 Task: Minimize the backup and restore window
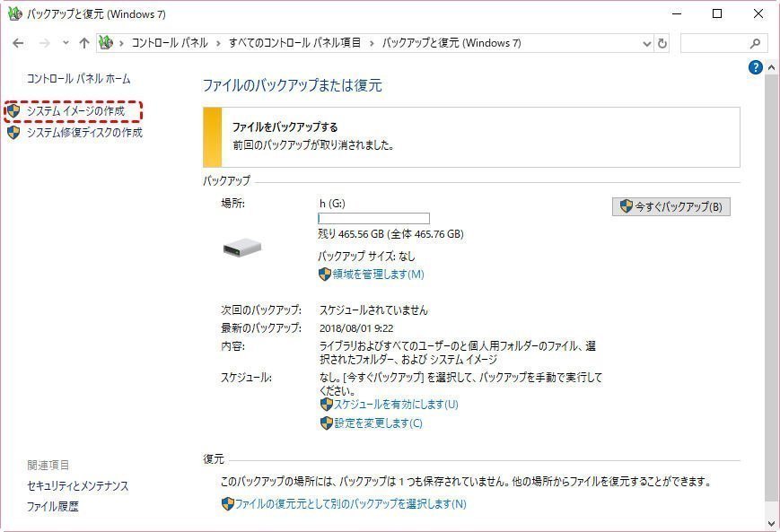677,14
